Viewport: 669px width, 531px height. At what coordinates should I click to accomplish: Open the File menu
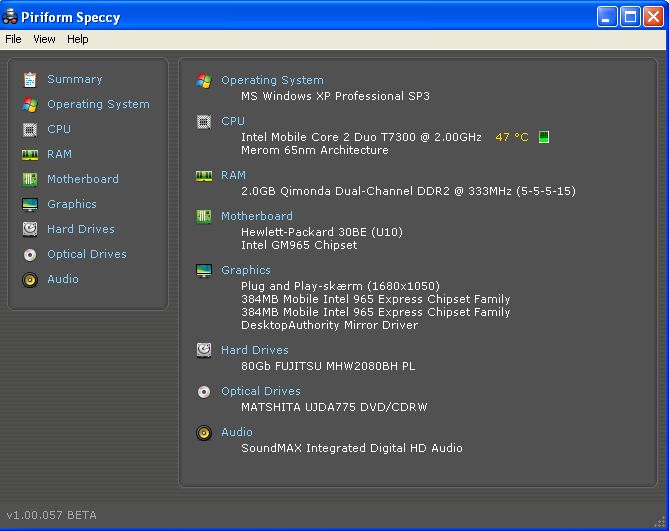click(x=13, y=39)
